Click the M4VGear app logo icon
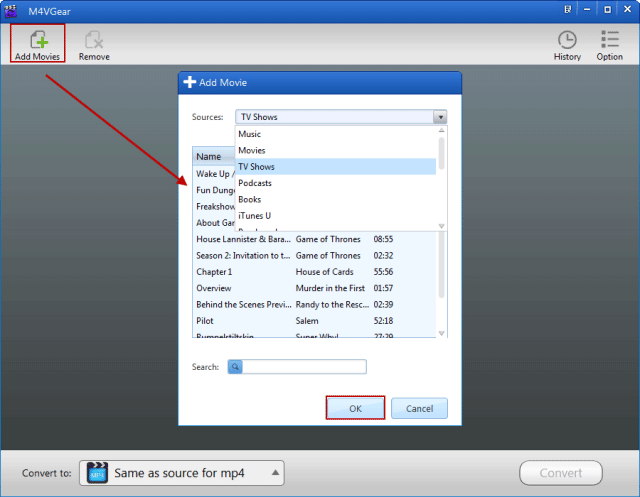 coord(11,11)
